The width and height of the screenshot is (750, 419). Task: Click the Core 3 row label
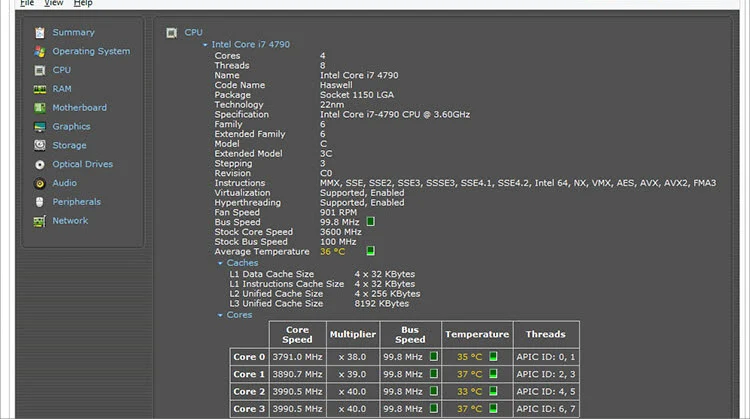(249, 409)
